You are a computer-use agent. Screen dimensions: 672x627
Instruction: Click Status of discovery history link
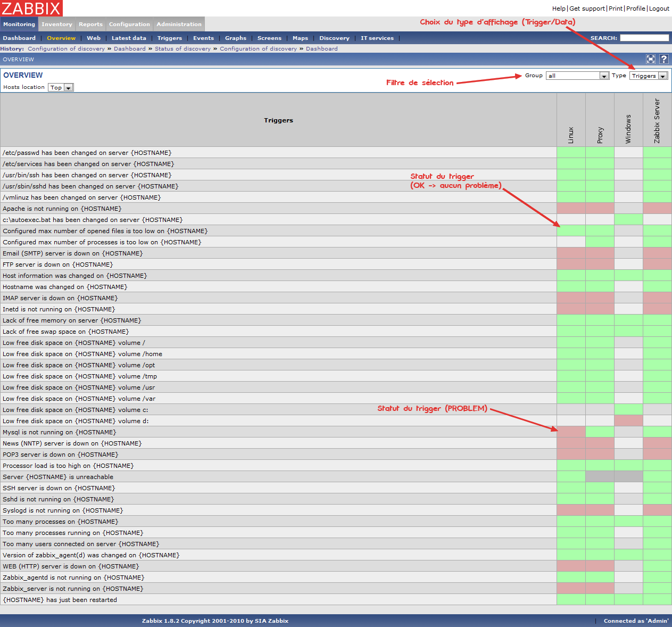point(182,49)
